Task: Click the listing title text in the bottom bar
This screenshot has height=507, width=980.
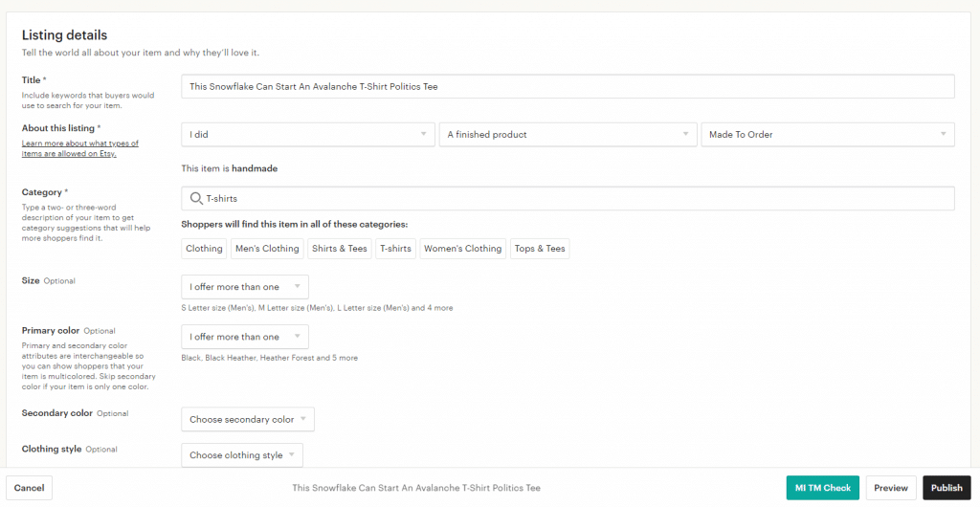Action: 416,488
